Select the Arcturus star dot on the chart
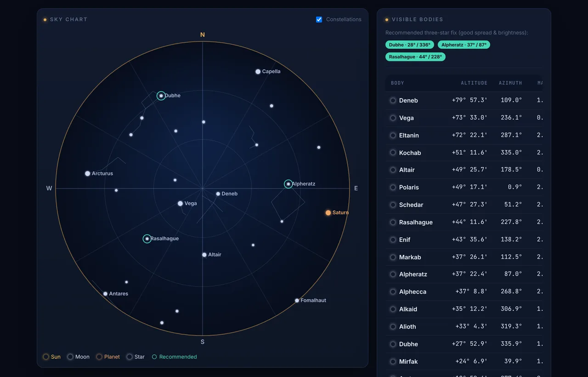This screenshot has height=377, width=588. pos(88,173)
